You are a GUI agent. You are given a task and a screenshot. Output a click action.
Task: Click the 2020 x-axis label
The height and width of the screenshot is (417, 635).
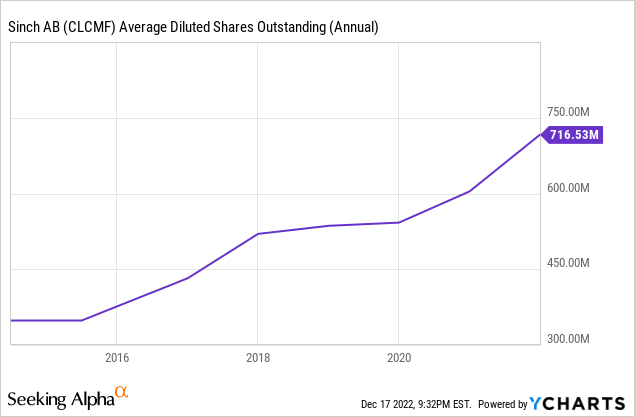(399, 356)
